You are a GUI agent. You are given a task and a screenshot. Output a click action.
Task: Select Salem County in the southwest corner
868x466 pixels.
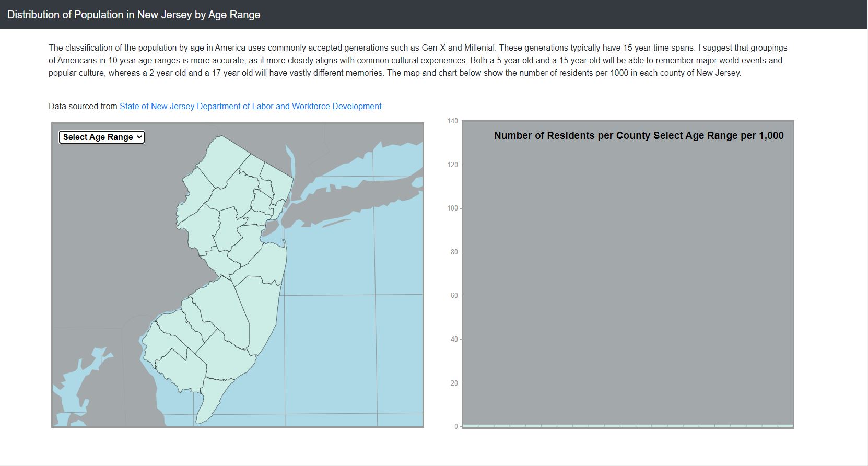162,342
